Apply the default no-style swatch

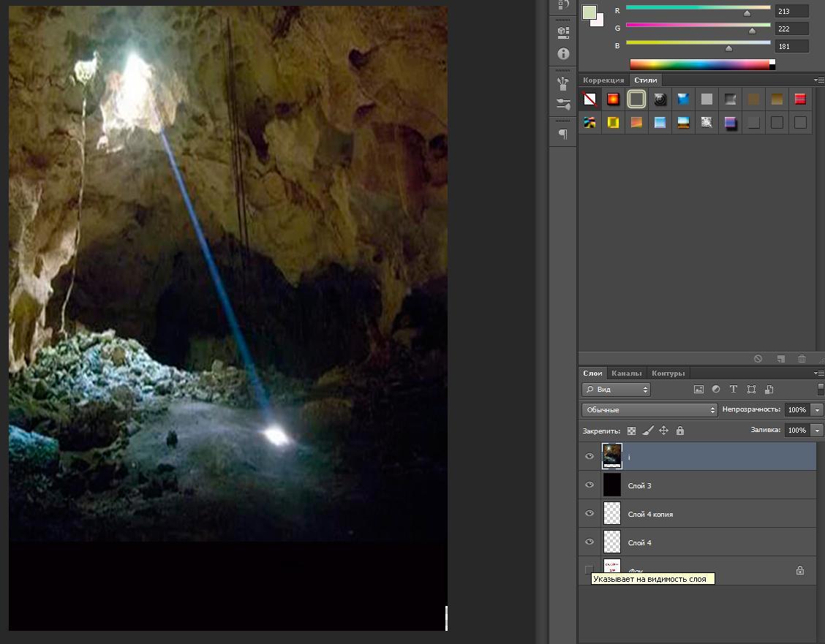(589, 99)
